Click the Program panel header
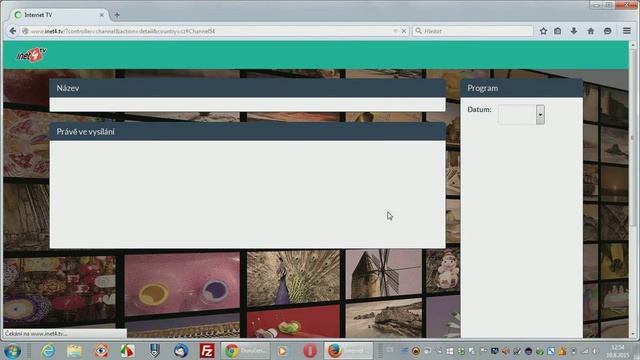Image resolution: width=640 pixels, height=360 pixels. 522,88
